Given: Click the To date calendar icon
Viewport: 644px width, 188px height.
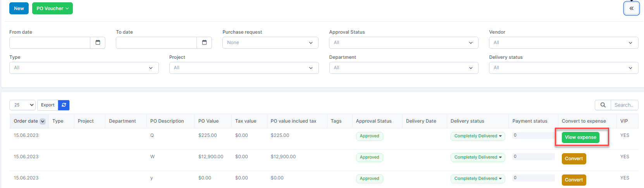Looking at the screenshot, I should pyautogui.click(x=204, y=43).
